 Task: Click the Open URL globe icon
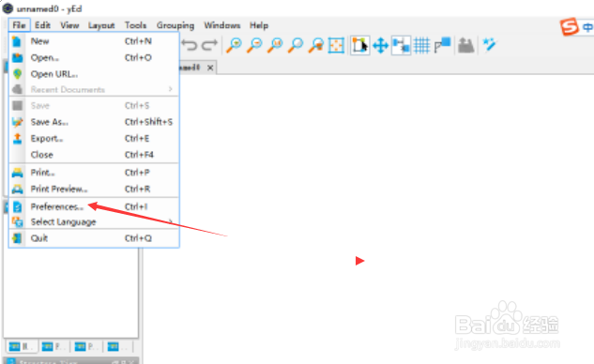click(17, 74)
